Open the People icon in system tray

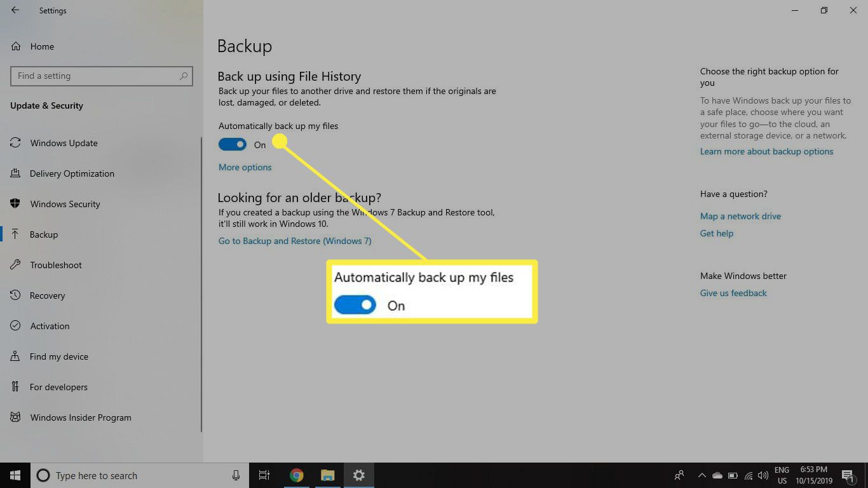pyautogui.click(x=679, y=475)
